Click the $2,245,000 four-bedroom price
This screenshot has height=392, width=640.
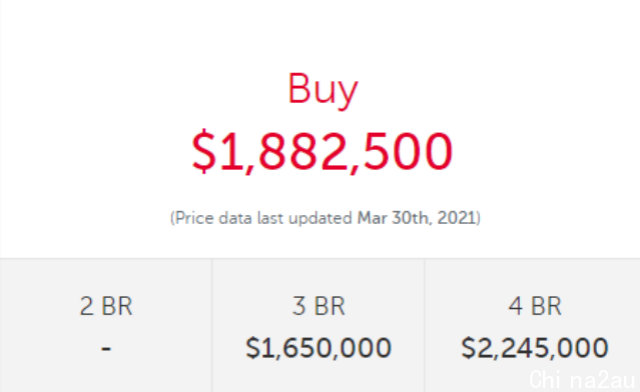pos(535,348)
